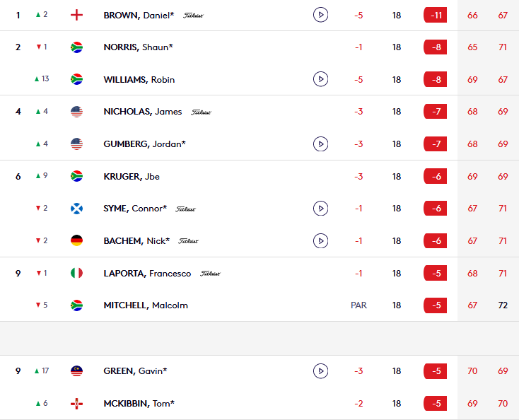The height and width of the screenshot is (420, 519).
Task: Click play icon beside Nick Bachem
Action: point(320,240)
